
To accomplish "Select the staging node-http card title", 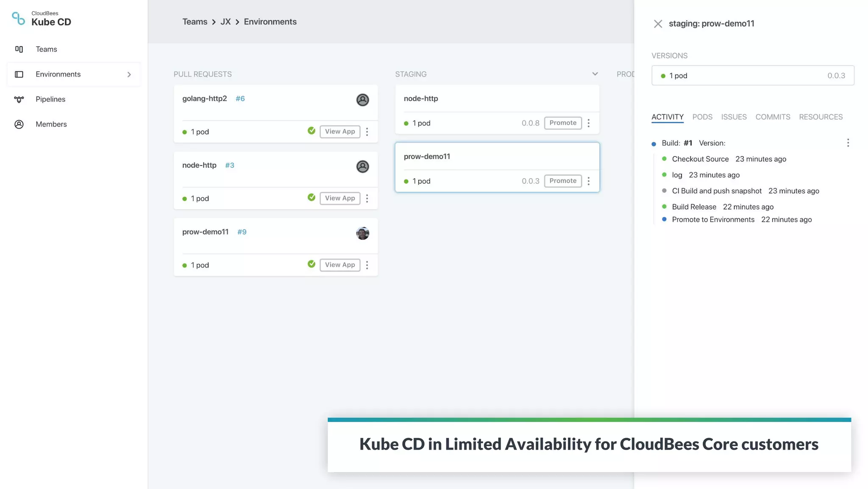I will (421, 98).
